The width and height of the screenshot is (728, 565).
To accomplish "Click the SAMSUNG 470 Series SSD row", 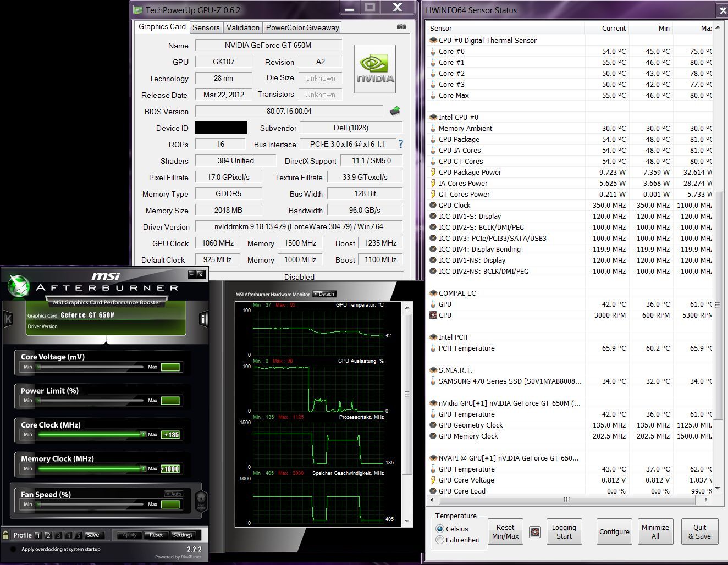I will [x=570, y=381].
